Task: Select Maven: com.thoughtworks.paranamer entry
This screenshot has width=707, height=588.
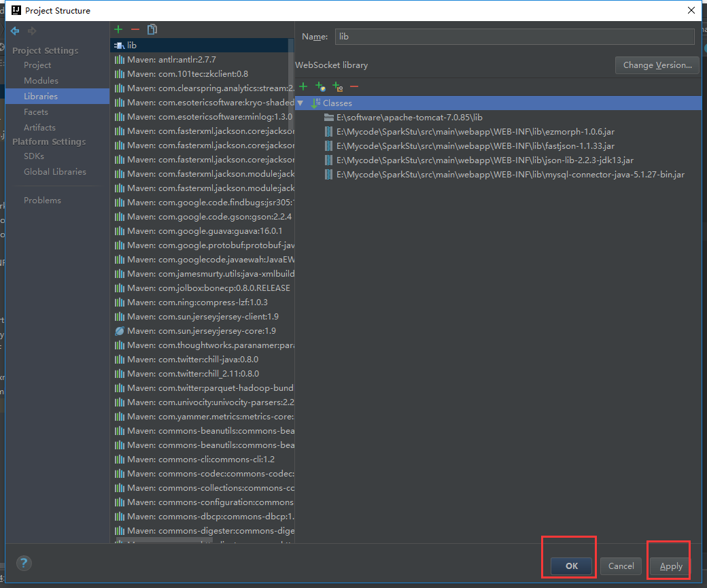Action: click(202, 345)
